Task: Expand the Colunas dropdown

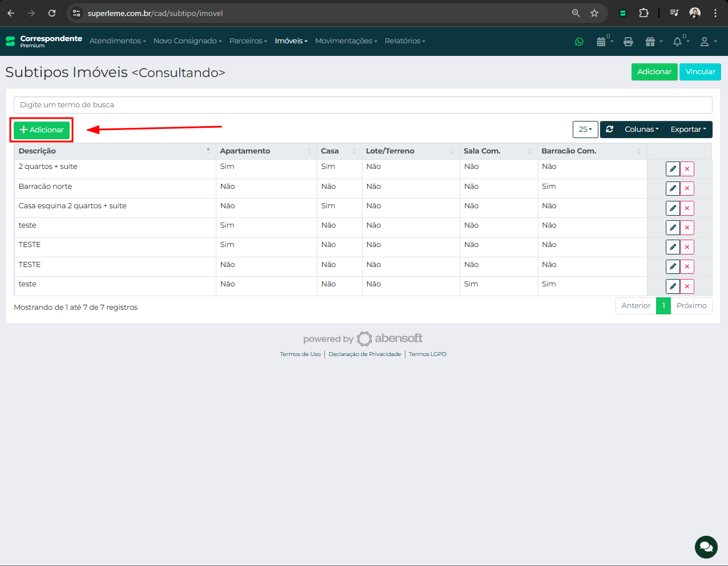Action: [641, 130]
